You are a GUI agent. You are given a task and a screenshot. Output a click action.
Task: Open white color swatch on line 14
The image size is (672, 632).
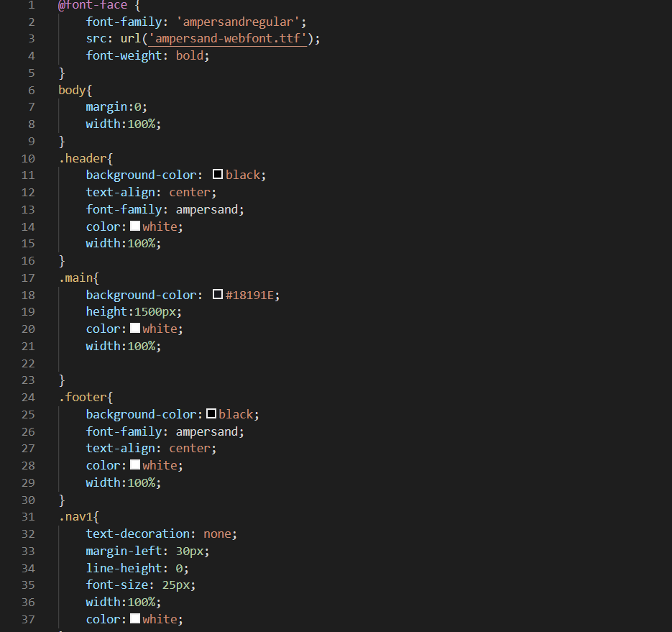[135, 226]
